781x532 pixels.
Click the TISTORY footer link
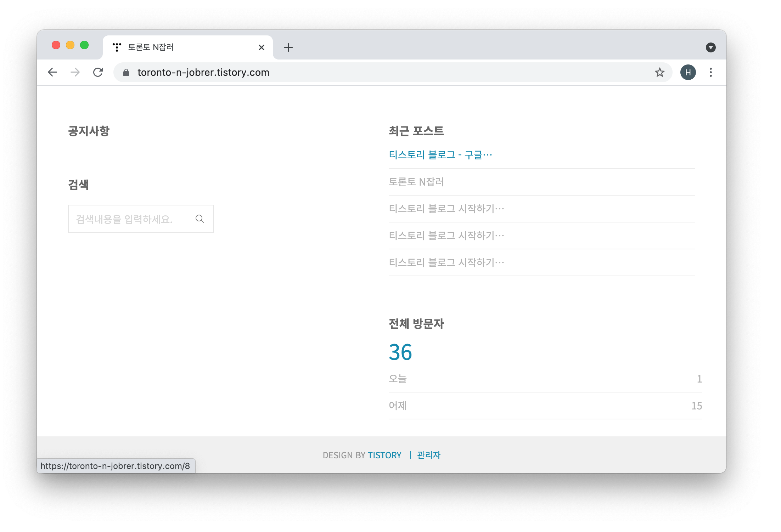(384, 455)
